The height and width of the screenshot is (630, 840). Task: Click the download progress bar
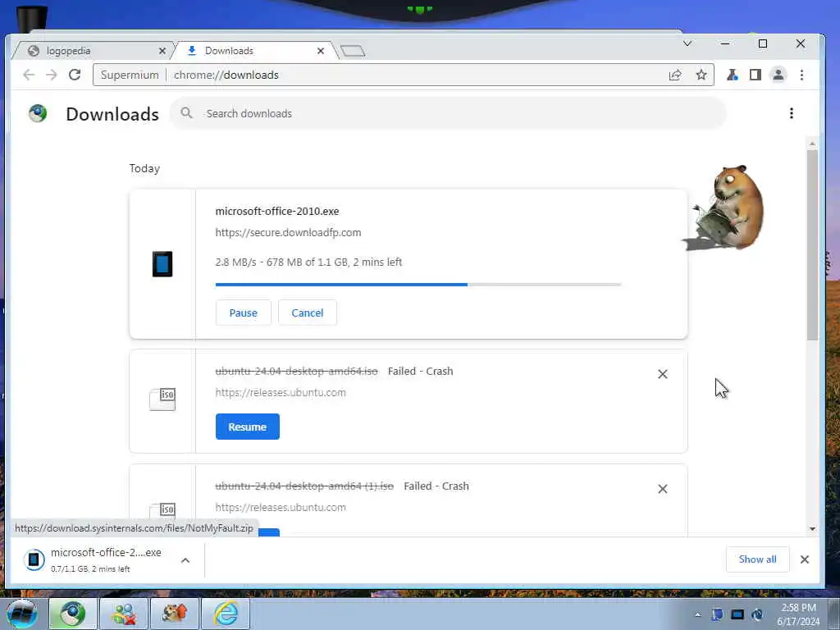pos(418,285)
